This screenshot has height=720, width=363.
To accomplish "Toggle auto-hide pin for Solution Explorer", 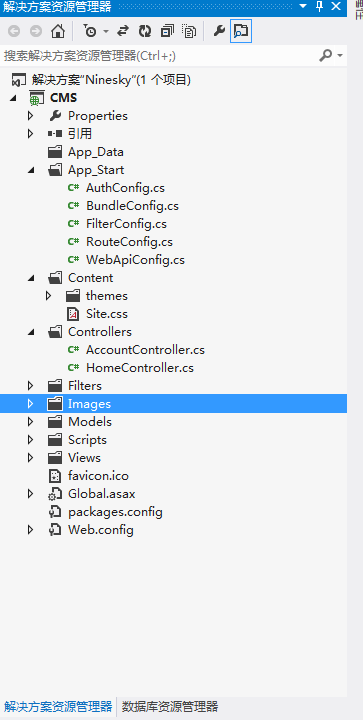I will 320,6.
